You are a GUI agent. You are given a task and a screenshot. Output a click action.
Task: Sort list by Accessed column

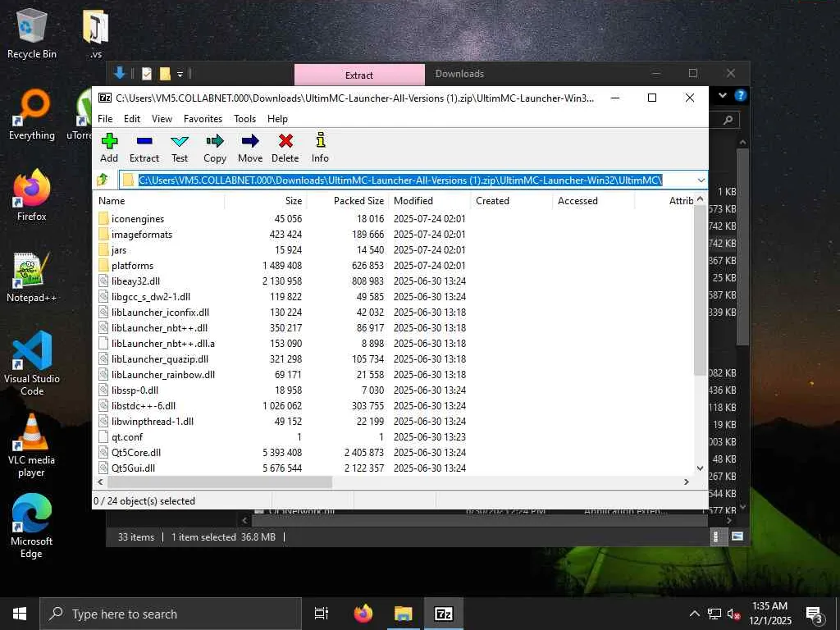pyautogui.click(x=593, y=201)
